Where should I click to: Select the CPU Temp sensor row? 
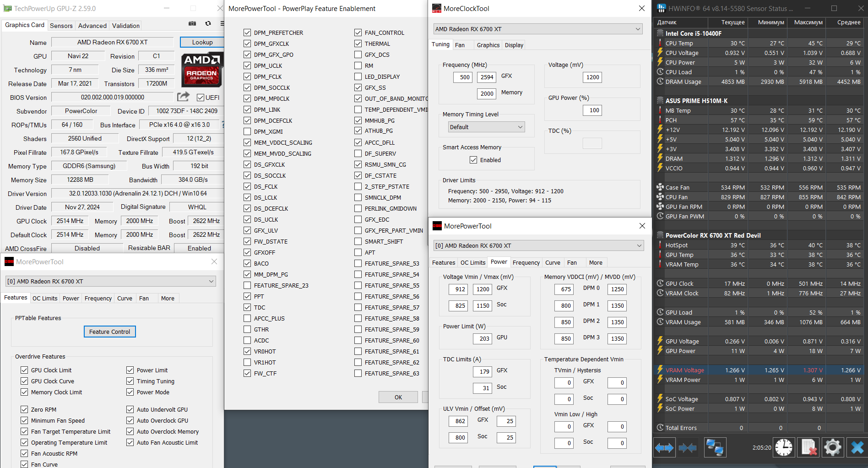coord(759,43)
